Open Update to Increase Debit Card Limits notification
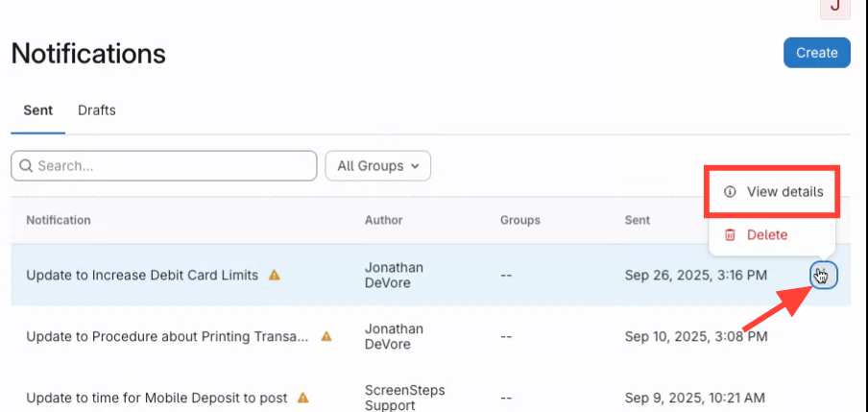Image resolution: width=868 pixels, height=412 pixels. [142, 275]
